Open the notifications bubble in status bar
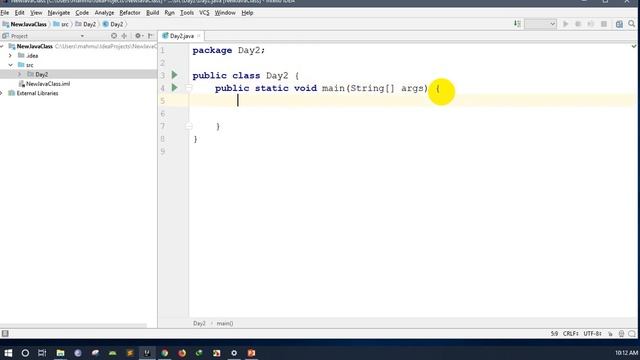Viewport: 640px width, 360px height. pos(632,333)
